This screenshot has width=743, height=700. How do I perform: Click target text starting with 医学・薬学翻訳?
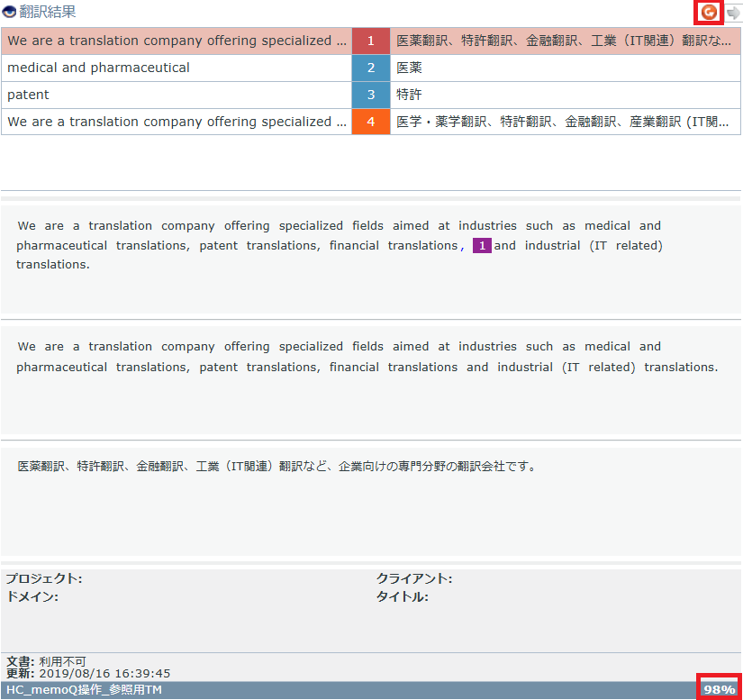point(563,122)
